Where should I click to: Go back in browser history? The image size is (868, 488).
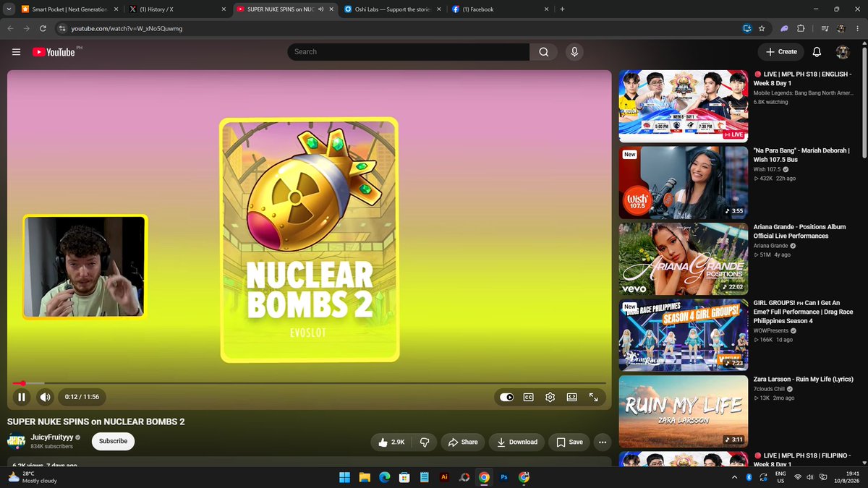coord(10,28)
